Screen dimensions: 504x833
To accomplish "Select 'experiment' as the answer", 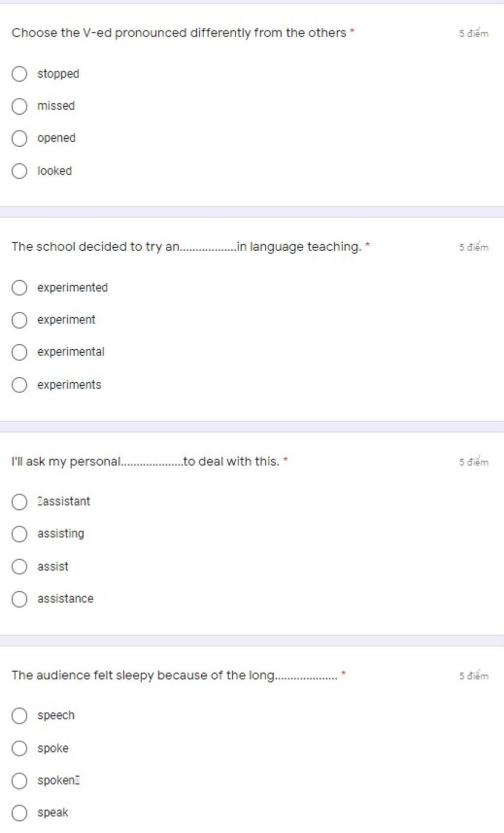I will click(x=19, y=320).
